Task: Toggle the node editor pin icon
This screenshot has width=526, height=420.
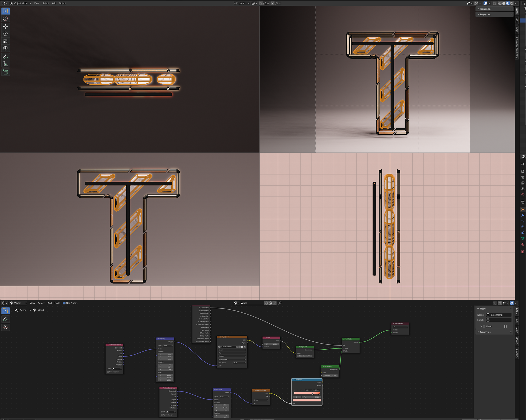Action: tap(280, 303)
